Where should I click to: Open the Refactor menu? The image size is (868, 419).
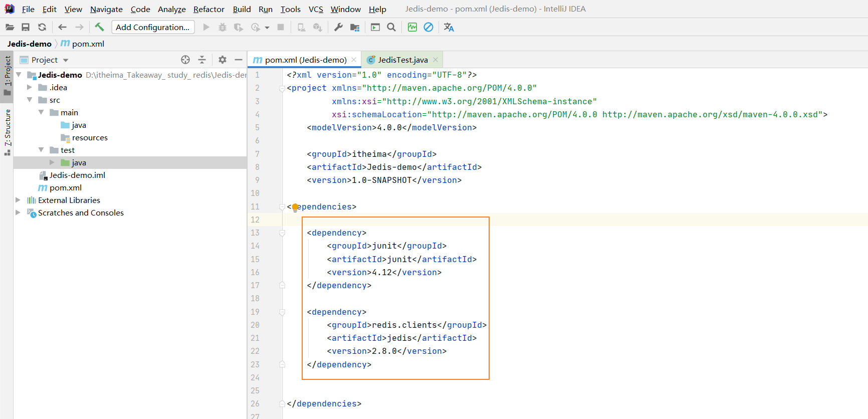click(x=209, y=9)
